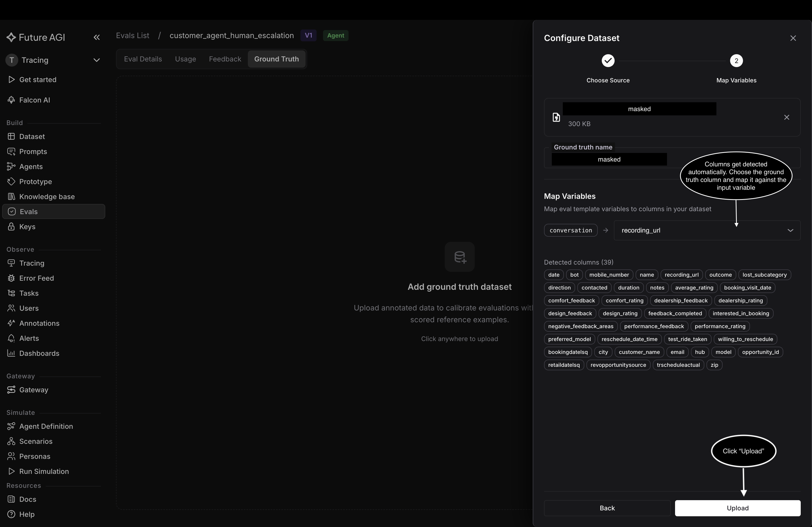This screenshot has height=527, width=812.
Task: Click the Agent type badge
Action: click(x=336, y=35)
